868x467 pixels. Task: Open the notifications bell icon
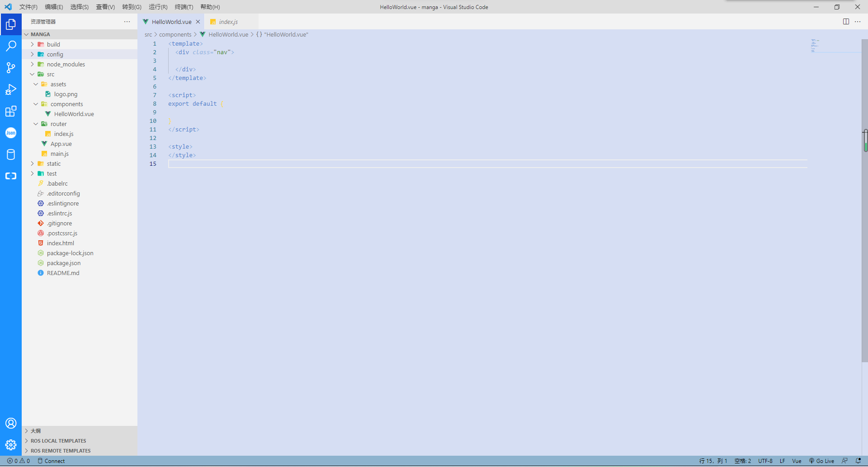[858, 461]
